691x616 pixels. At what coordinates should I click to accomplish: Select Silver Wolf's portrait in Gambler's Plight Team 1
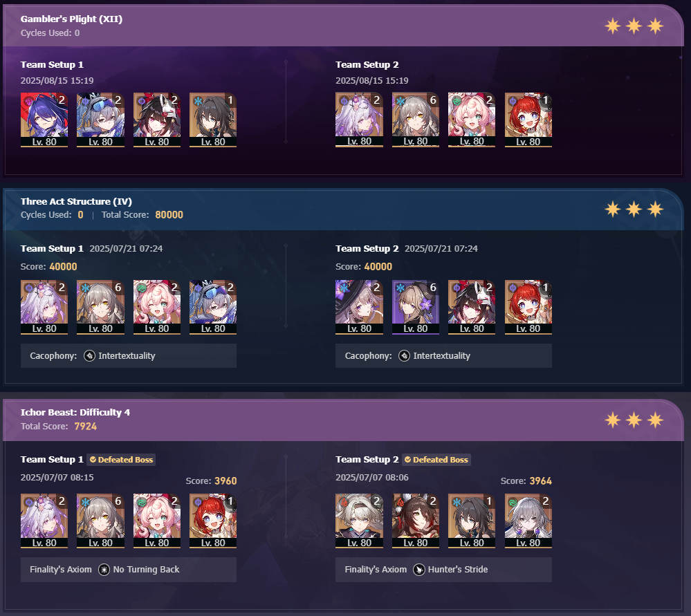tap(100, 120)
